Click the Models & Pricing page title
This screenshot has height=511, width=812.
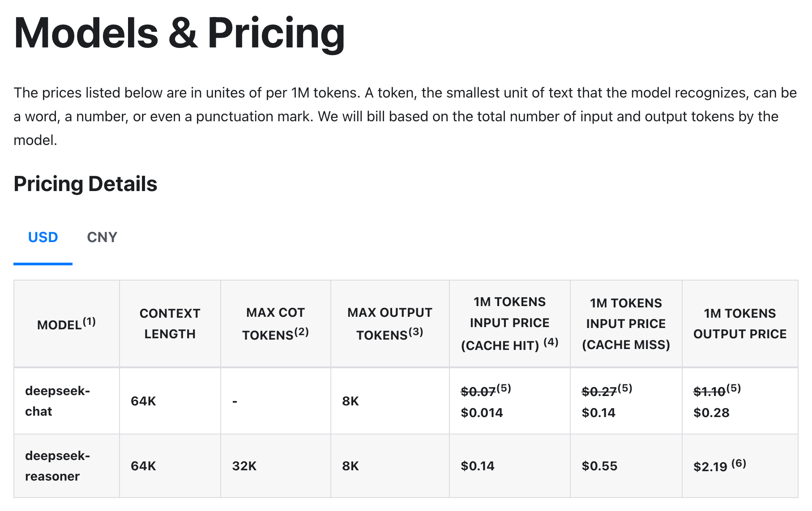click(179, 33)
